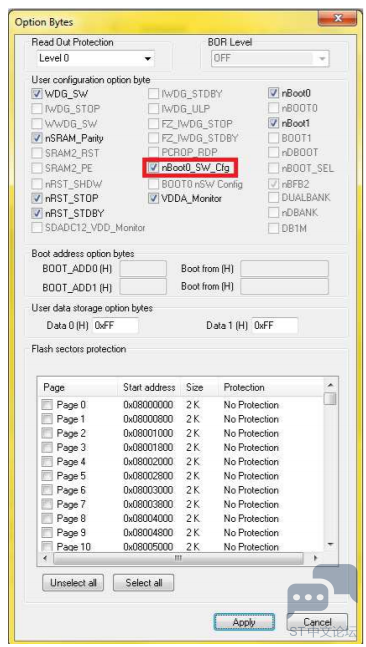Click the horizontal scrollbar right arrow
Image resolution: width=366 pixels, height=647 pixels.
[316, 557]
